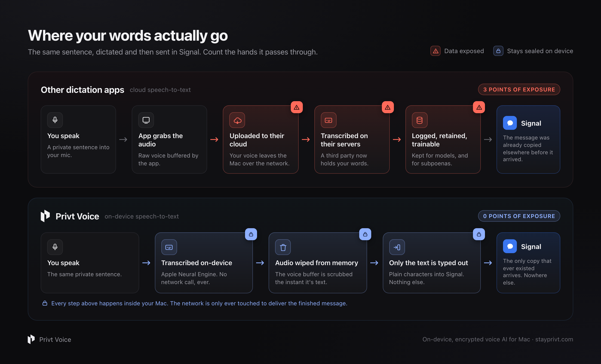The width and height of the screenshot is (601, 364).
Task: Click the warning badge on Transcribed on their servers card
Action: [388, 107]
